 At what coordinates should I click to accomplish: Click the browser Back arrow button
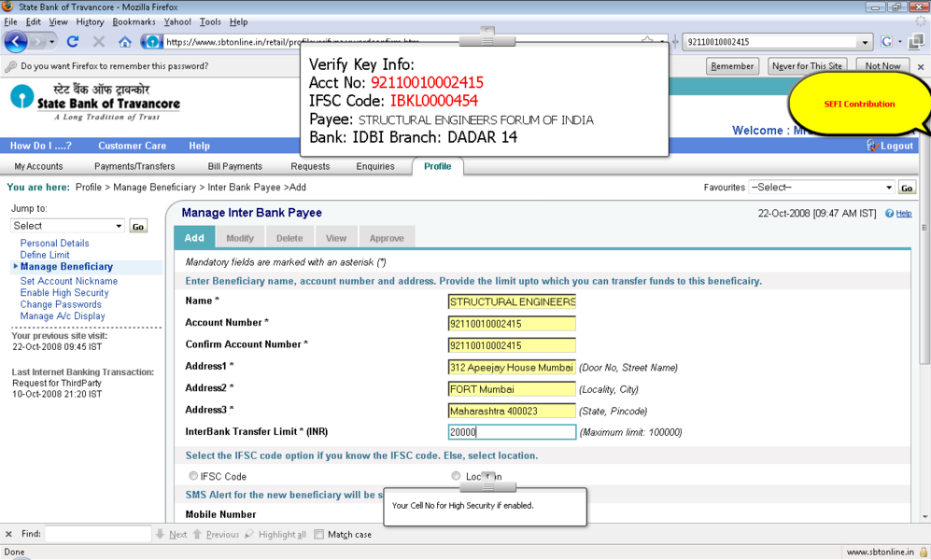click(17, 42)
